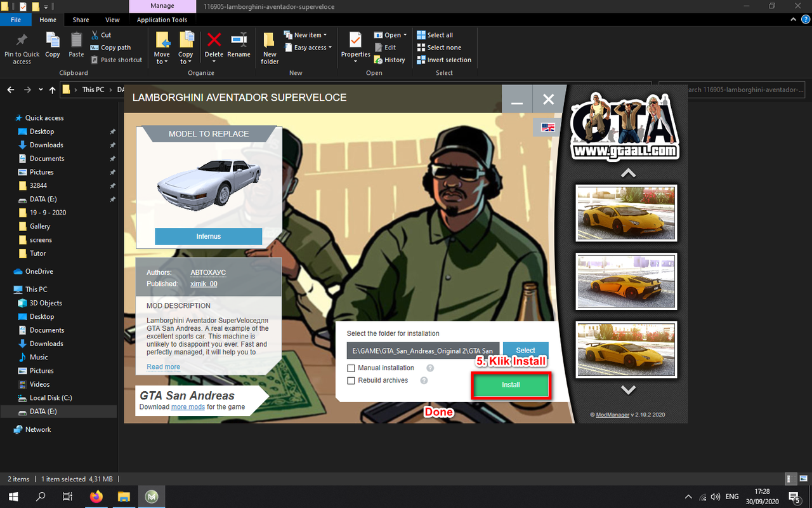Viewport: 812px width, 508px height.
Task: Open the notification center icon
Action: (x=794, y=496)
